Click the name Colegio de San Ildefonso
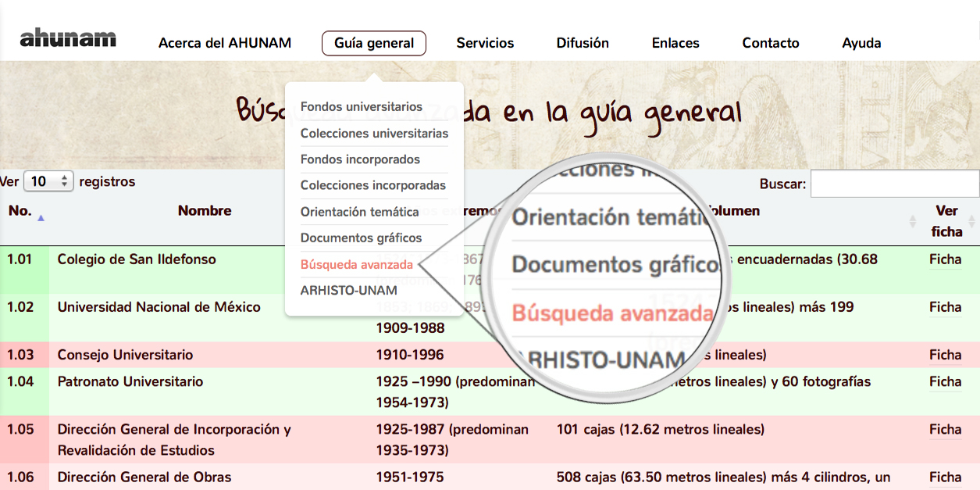 click(137, 259)
